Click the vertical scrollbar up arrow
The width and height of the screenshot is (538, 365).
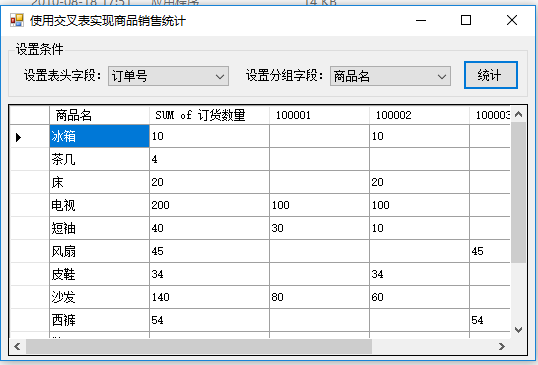(x=518, y=114)
